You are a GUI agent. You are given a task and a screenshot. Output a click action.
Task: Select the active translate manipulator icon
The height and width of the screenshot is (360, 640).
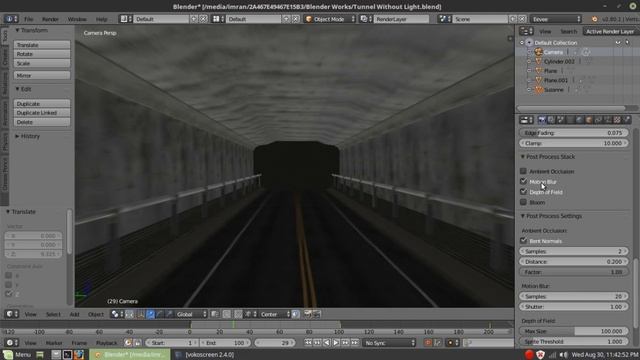coord(150,314)
